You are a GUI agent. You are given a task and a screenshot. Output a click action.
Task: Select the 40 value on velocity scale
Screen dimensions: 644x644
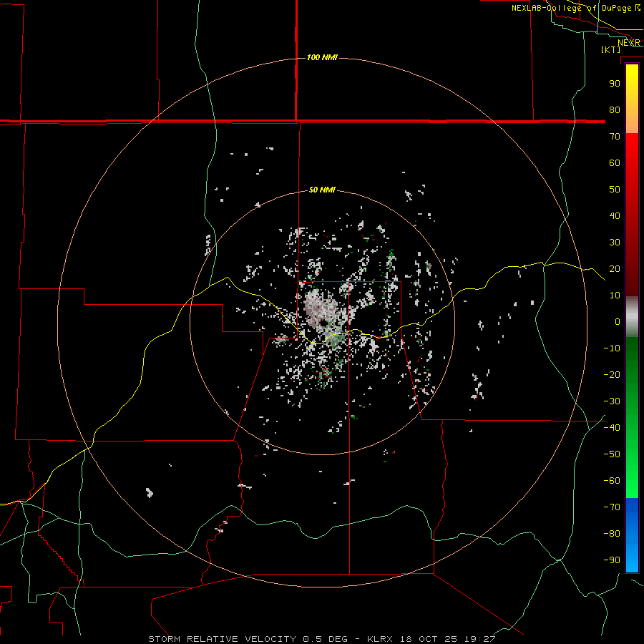pyautogui.click(x=615, y=215)
